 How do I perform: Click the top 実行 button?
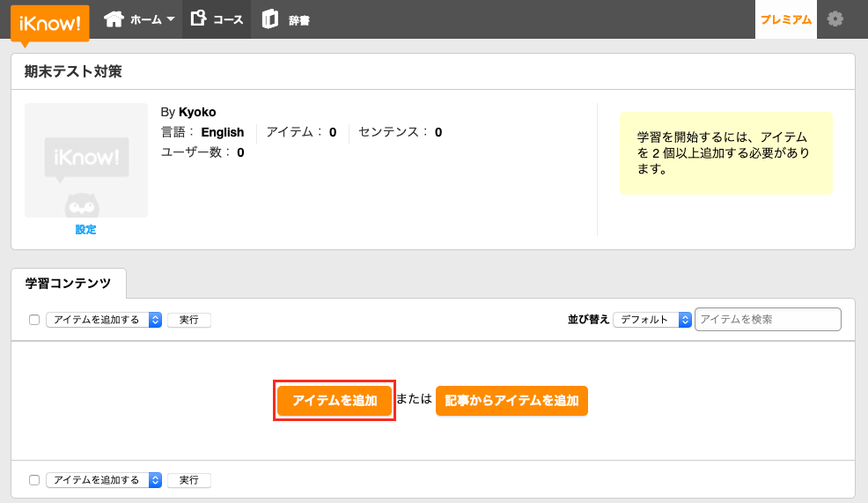point(188,320)
